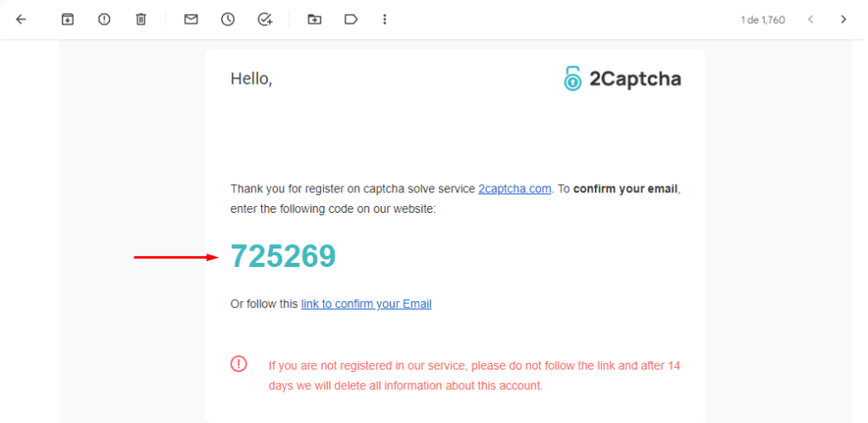Follow the link to confirm your Email
The image size is (868, 423).
click(x=366, y=303)
